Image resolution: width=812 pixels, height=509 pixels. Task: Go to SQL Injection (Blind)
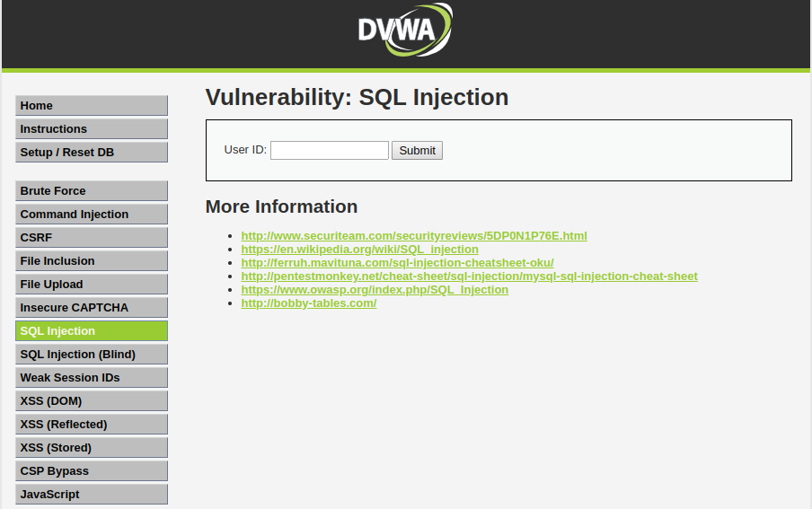tap(91, 355)
